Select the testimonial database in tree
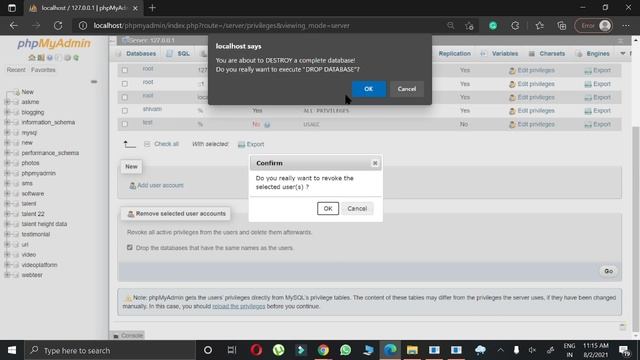This screenshot has width=640, height=360. tap(36, 234)
